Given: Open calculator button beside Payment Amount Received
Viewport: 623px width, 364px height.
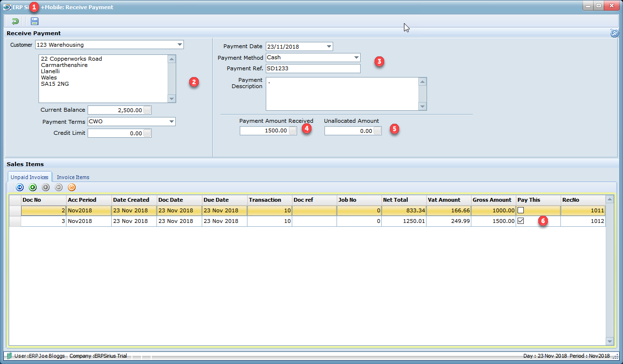Looking at the screenshot, I should tap(293, 130).
